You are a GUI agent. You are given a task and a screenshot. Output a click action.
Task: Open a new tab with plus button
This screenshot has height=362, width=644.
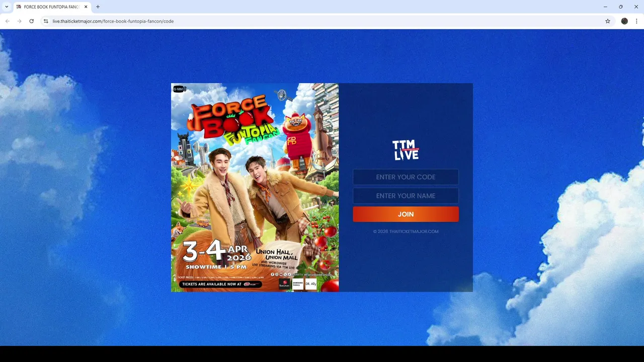(x=98, y=7)
